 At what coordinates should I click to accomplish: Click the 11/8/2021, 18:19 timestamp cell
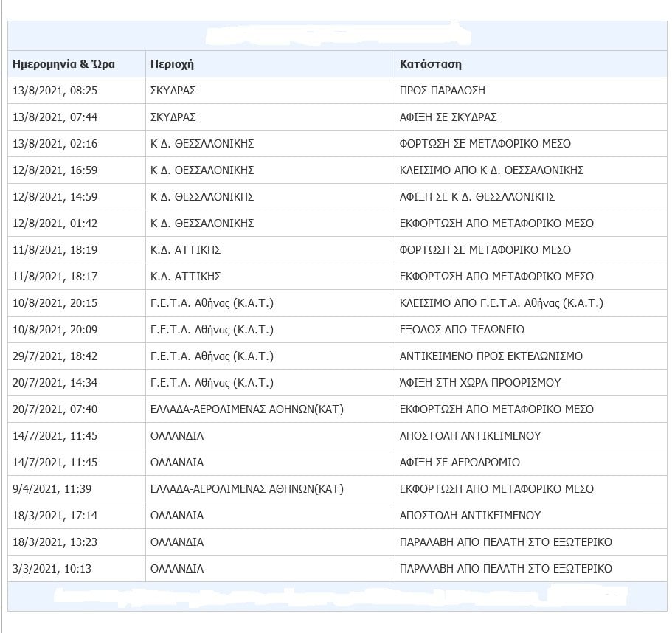pos(55,250)
